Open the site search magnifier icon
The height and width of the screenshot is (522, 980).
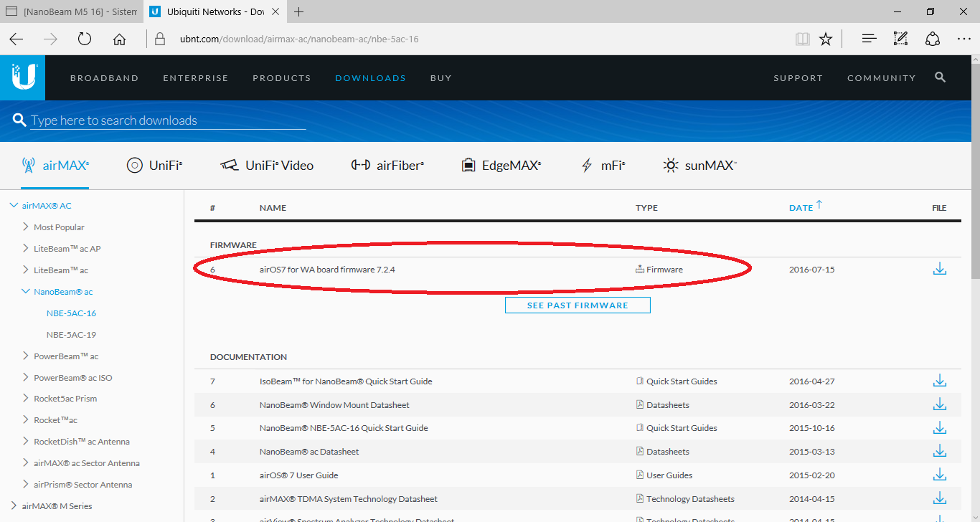click(x=940, y=77)
